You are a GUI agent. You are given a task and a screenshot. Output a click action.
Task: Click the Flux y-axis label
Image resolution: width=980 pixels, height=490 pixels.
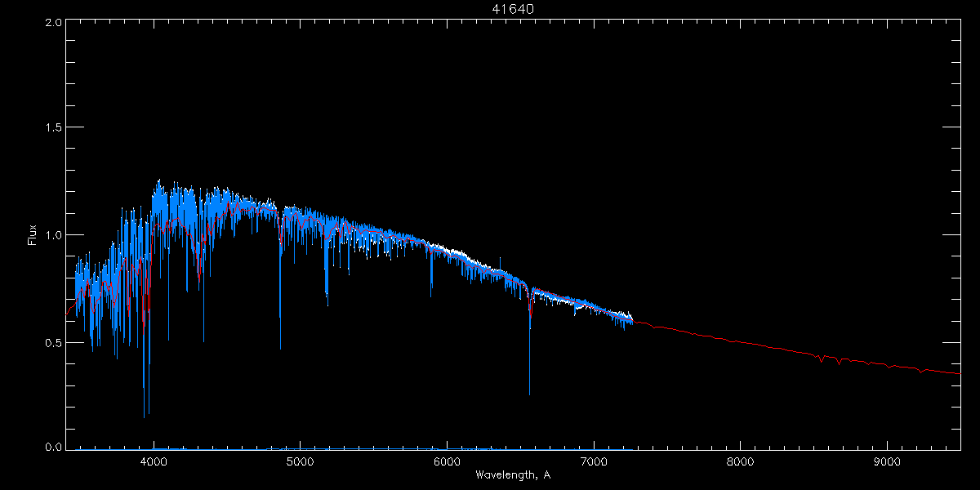tap(33, 235)
